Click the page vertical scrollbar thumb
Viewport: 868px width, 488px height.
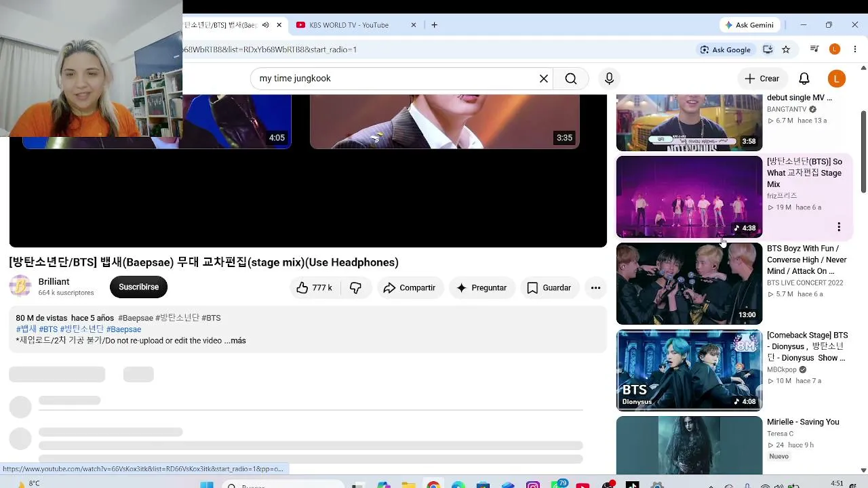point(863,150)
